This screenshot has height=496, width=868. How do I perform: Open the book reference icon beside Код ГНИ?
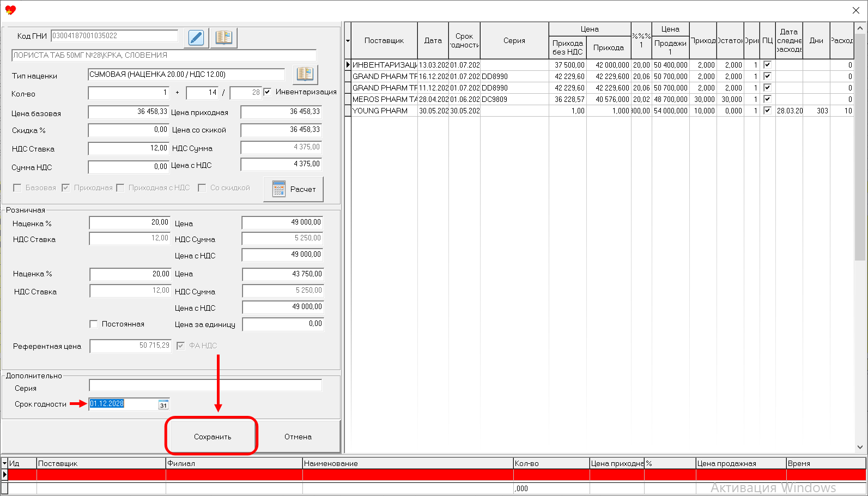[x=223, y=38]
